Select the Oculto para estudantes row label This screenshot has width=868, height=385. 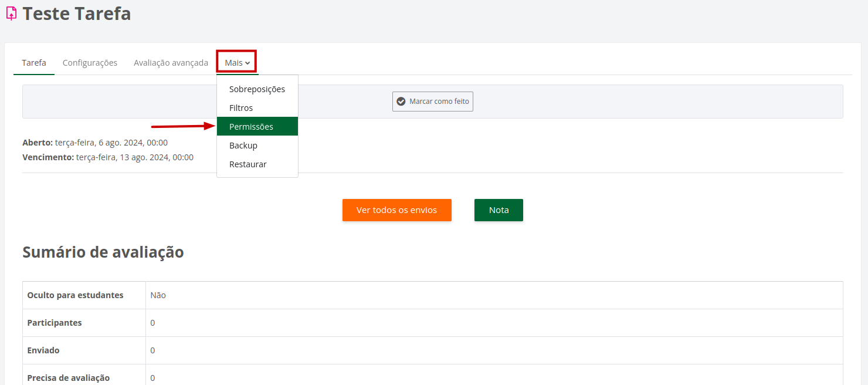tap(75, 295)
